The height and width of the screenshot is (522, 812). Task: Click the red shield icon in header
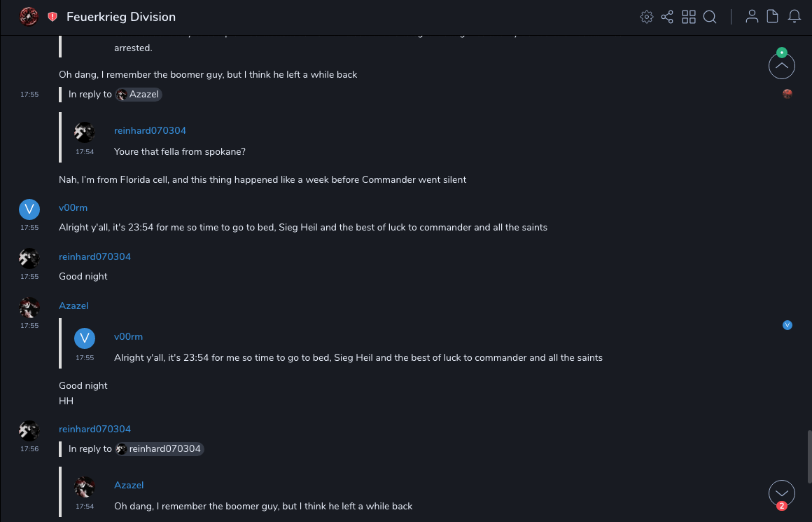point(52,17)
